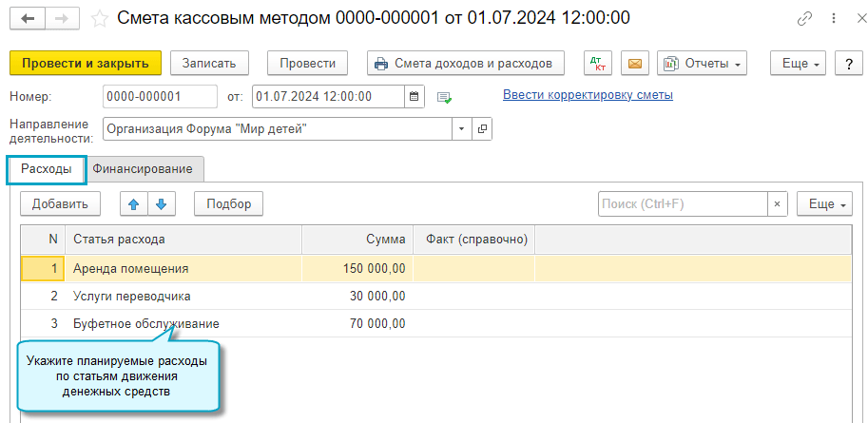Switch to the Финансирование tab

pos(143,169)
